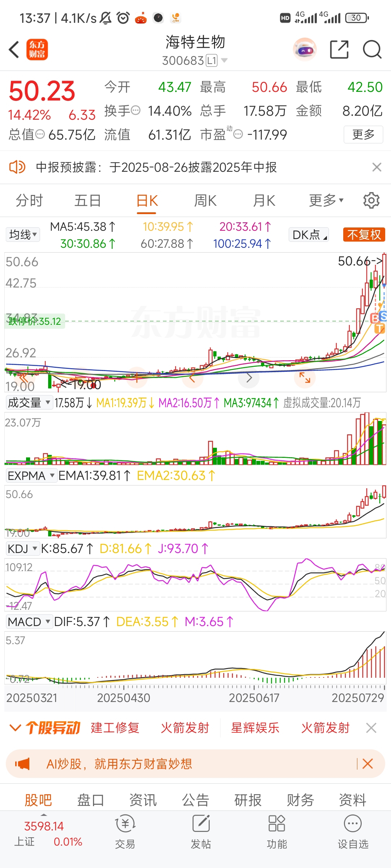Open the 资讯 tab
This screenshot has height=868, width=391.
pyautogui.click(x=143, y=800)
